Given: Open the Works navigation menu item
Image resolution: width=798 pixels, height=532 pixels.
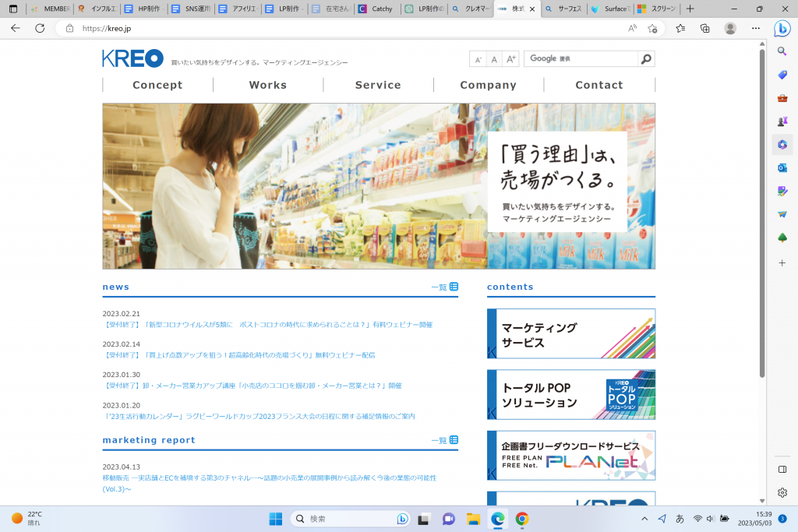Looking at the screenshot, I should point(268,85).
